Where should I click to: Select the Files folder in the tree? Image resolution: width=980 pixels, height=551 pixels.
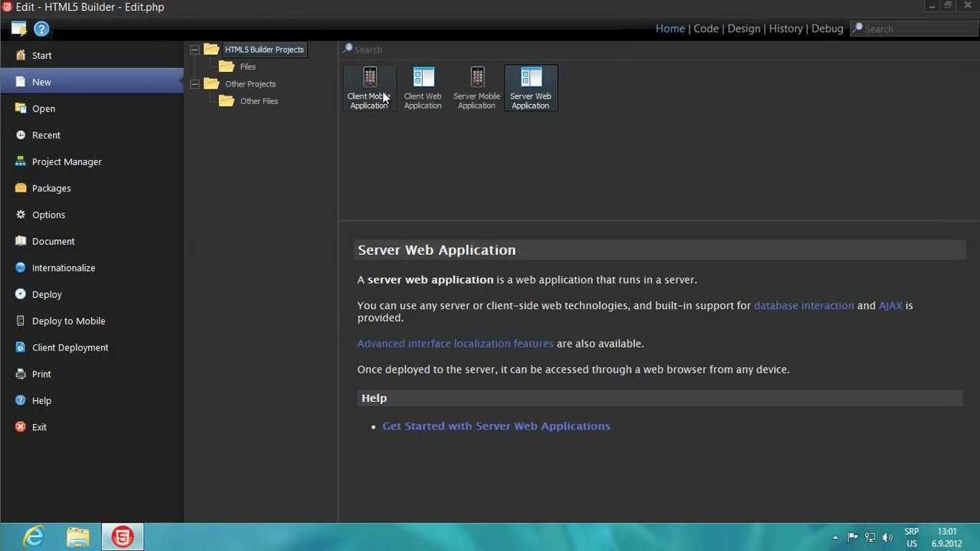[x=247, y=67]
